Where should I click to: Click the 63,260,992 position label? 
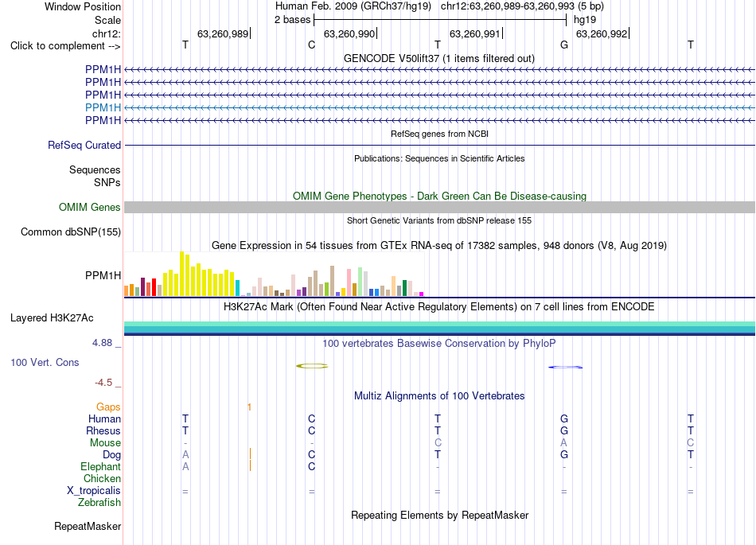(602, 33)
